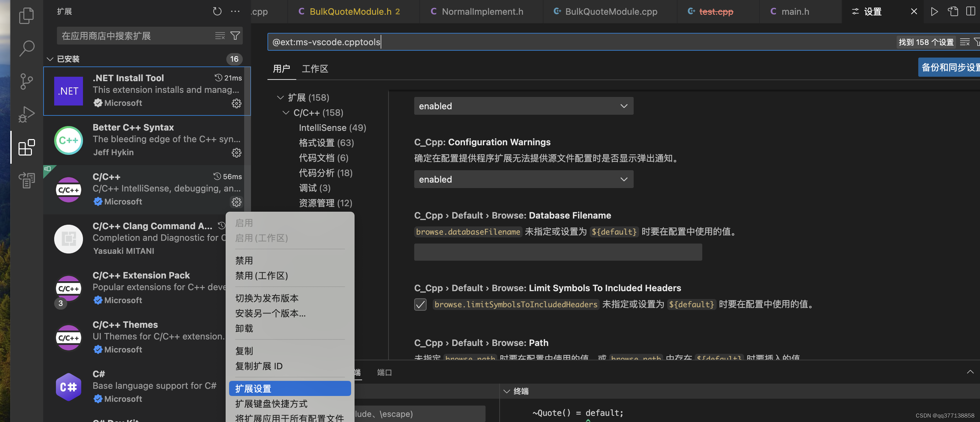Collapse the C/C++ (158) settings group
The height and width of the screenshot is (422, 980).
(x=286, y=113)
